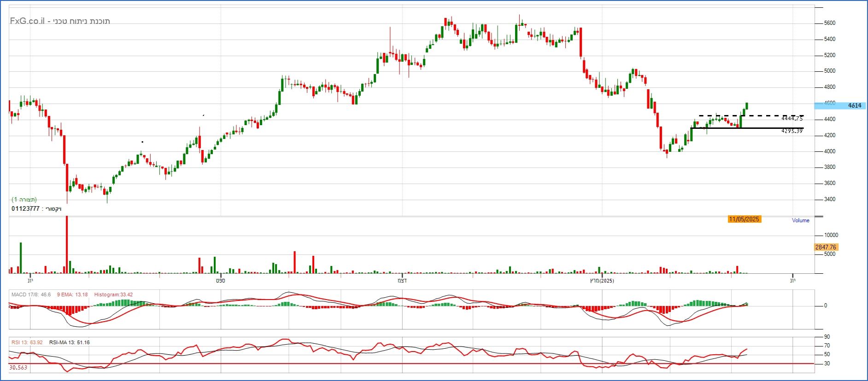Click the RSI-MA 13 label

(x=69, y=342)
